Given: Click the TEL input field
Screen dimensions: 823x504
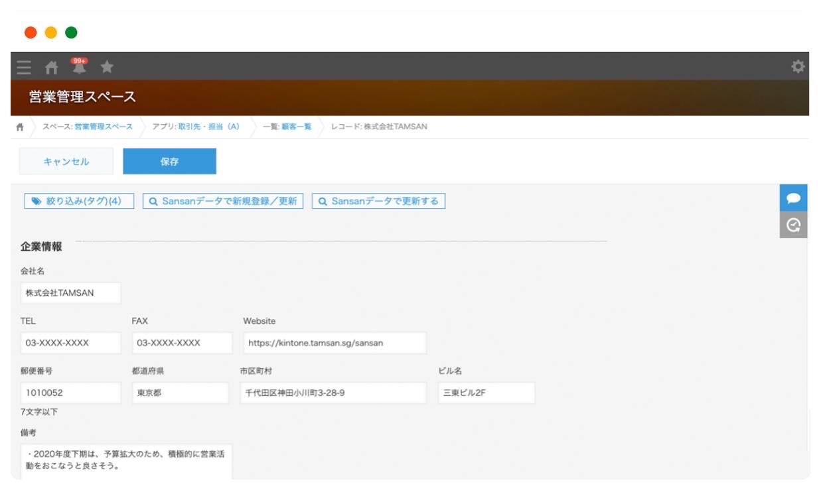Looking at the screenshot, I should pyautogui.click(x=71, y=343).
